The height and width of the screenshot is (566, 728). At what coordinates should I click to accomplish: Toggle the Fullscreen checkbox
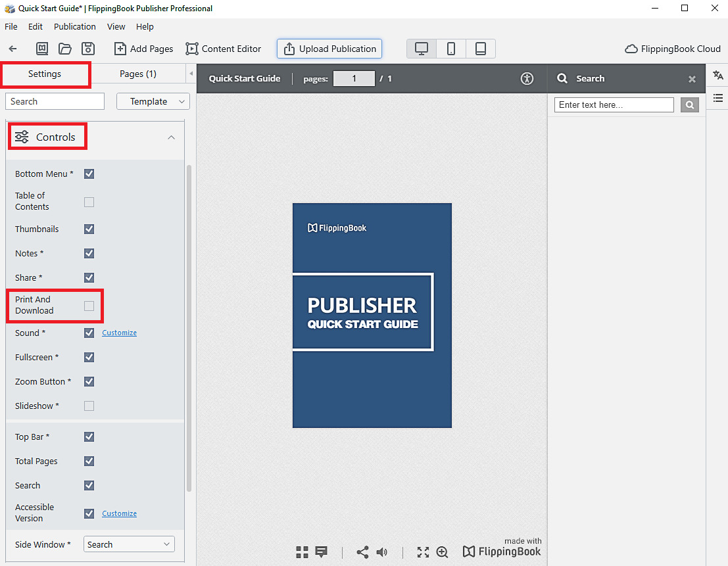(x=89, y=357)
